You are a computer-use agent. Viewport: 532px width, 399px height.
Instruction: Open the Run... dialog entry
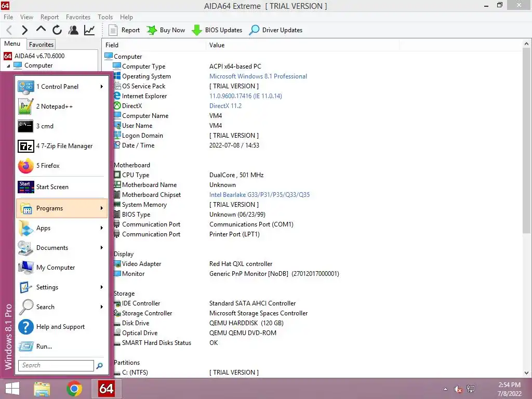[x=61, y=347]
